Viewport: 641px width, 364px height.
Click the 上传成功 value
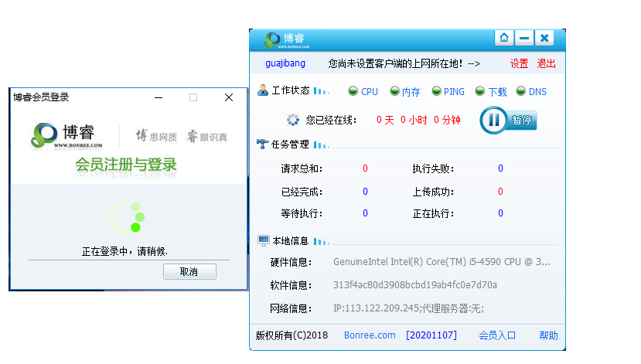point(500,192)
